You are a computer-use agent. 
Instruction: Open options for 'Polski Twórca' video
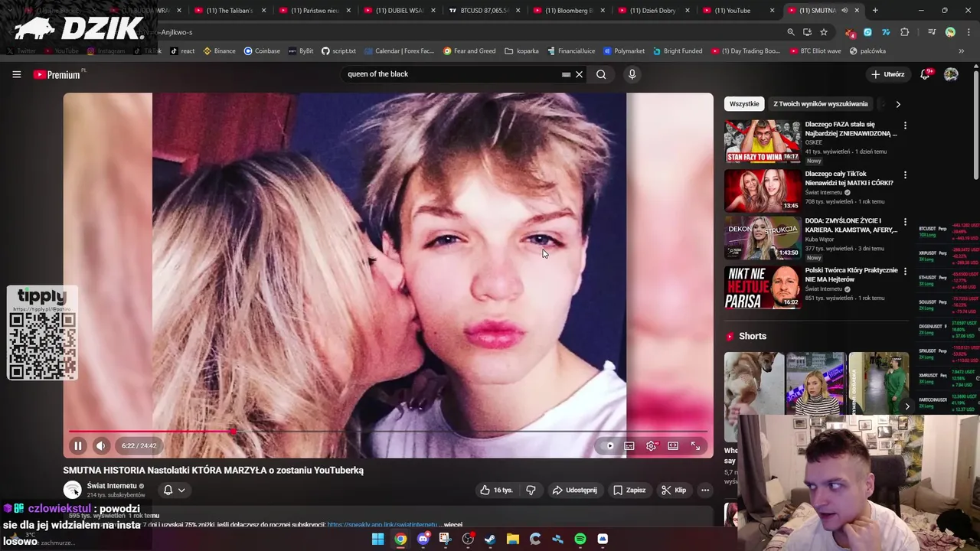905,272
